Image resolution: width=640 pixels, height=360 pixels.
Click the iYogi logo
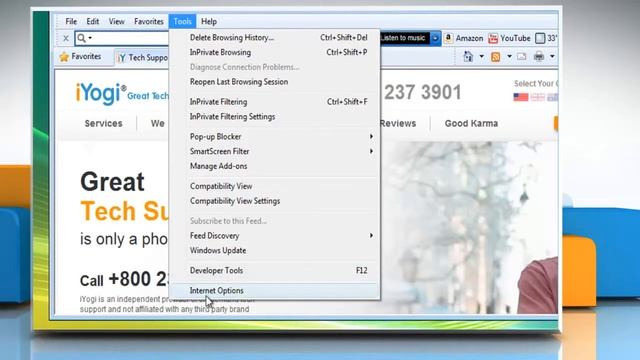(101, 93)
